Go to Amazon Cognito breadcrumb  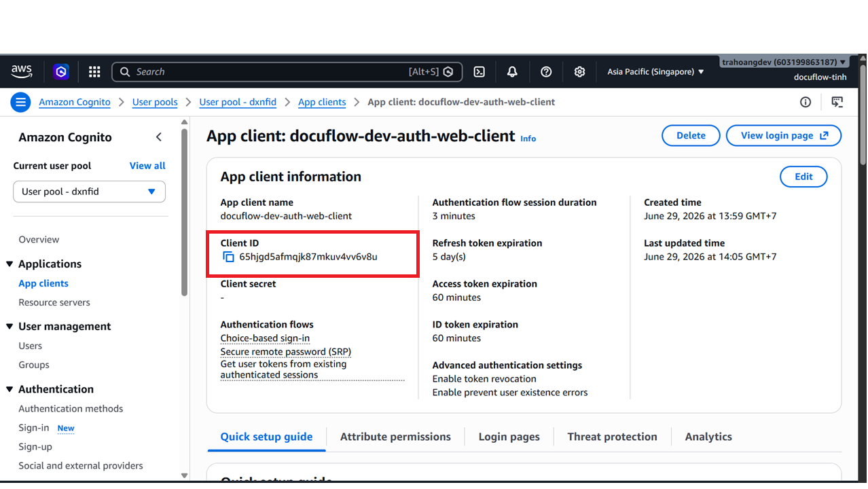click(75, 102)
